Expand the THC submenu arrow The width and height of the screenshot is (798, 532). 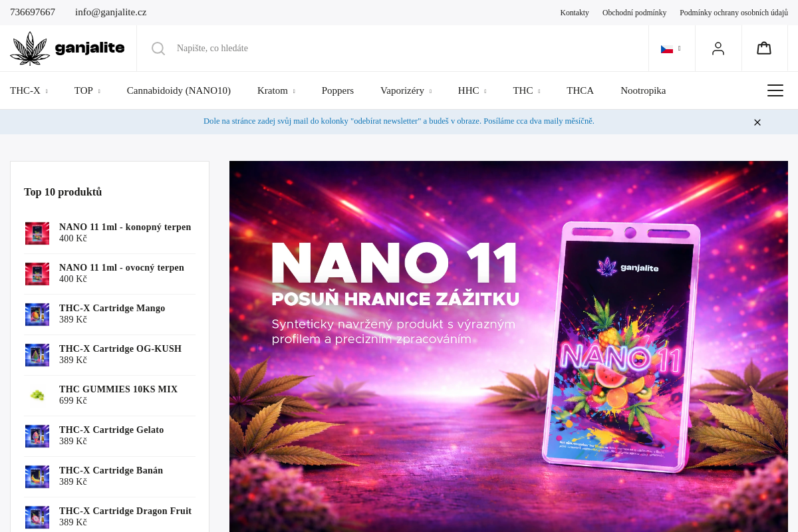[539, 91]
